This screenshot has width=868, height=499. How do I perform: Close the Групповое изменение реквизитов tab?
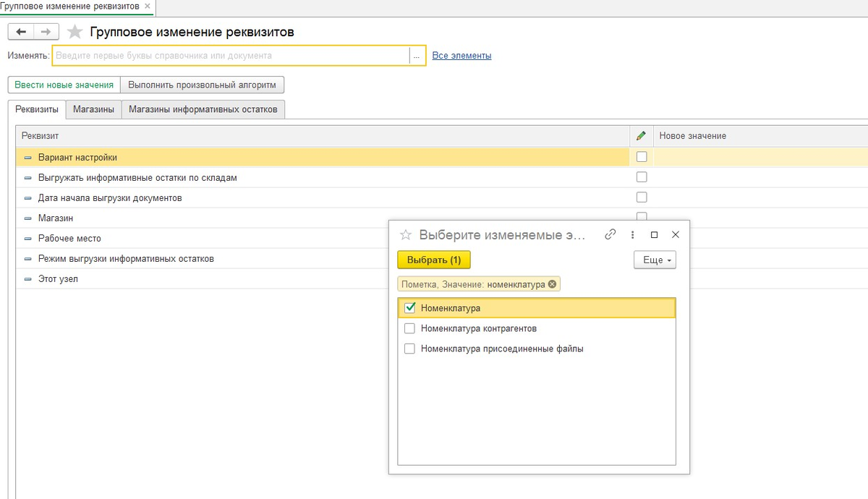tap(148, 6)
